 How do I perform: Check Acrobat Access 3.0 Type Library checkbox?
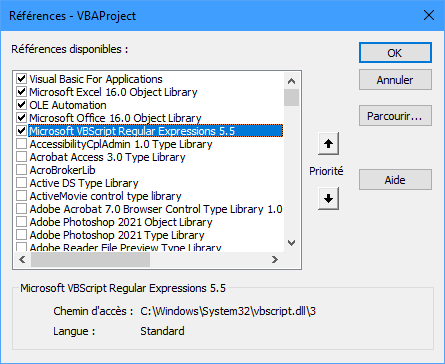pos(21,157)
